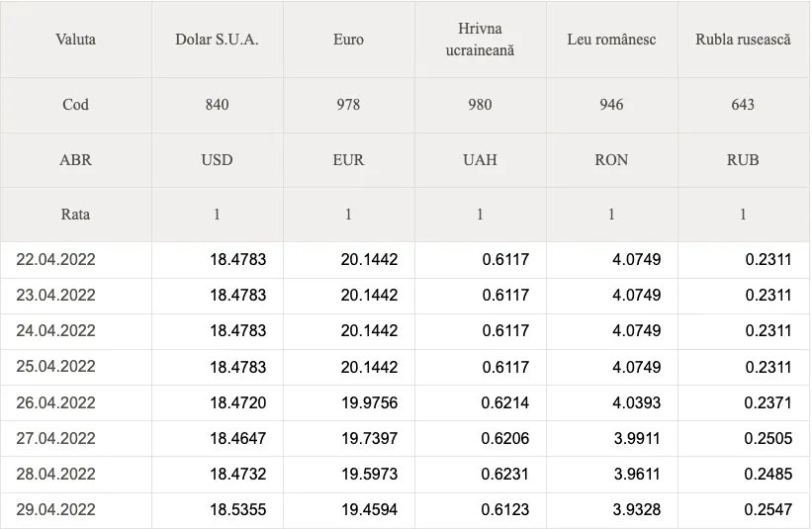Select the 26.04.2022 date cell
Screen dimensions: 812x529
tap(75, 402)
